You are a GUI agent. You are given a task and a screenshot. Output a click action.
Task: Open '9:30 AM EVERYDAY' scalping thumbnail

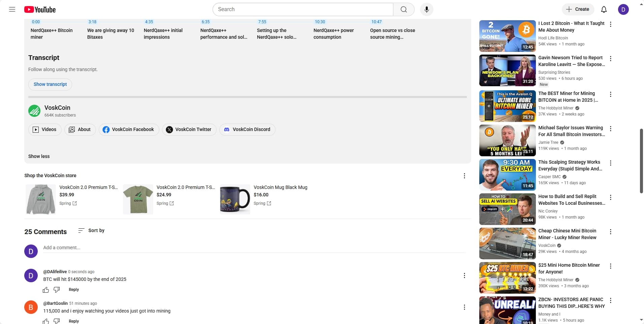coord(507,175)
